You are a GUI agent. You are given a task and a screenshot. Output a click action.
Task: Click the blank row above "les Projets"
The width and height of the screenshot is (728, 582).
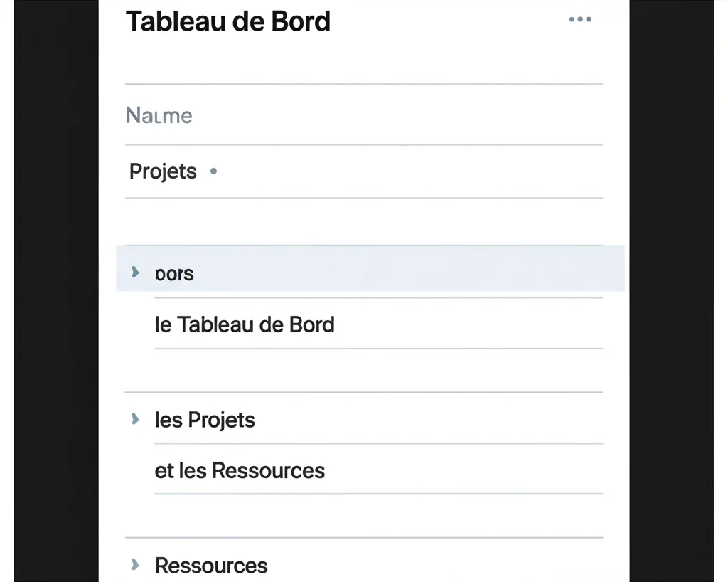pyautogui.click(x=363, y=371)
